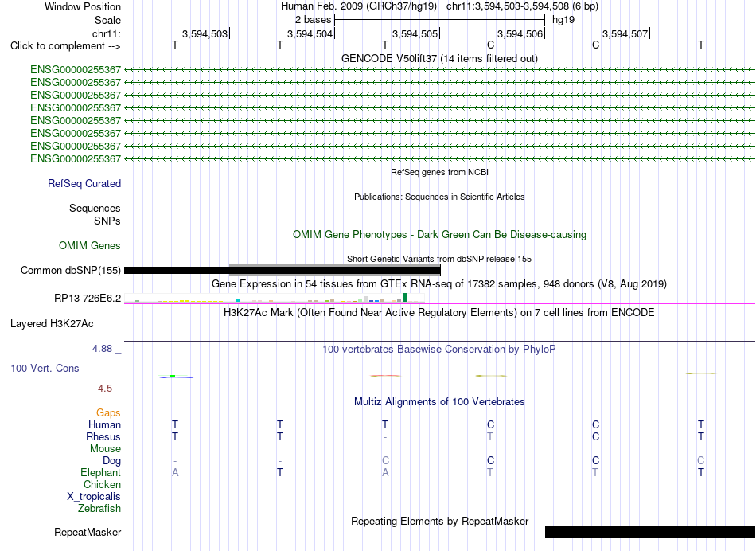Click the Zebrafish species label
The image size is (756, 551).
point(99,508)
